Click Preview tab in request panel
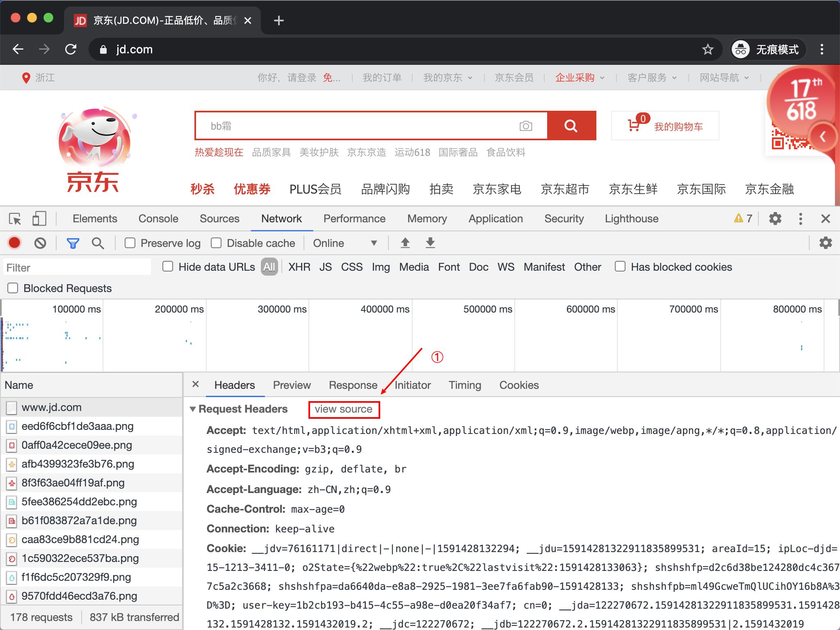Image resolution: width=840 pixels, height=630 pixels. (292, 384)
